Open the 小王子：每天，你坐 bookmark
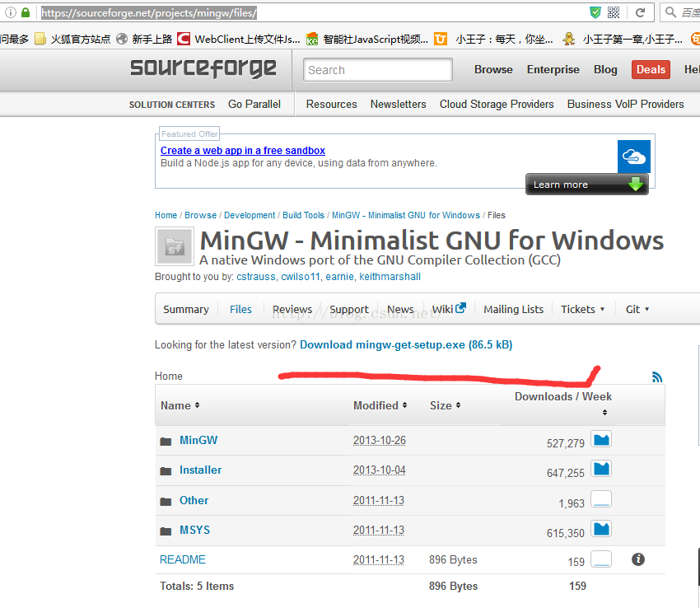Screen dimensions: 700x608 494,40
